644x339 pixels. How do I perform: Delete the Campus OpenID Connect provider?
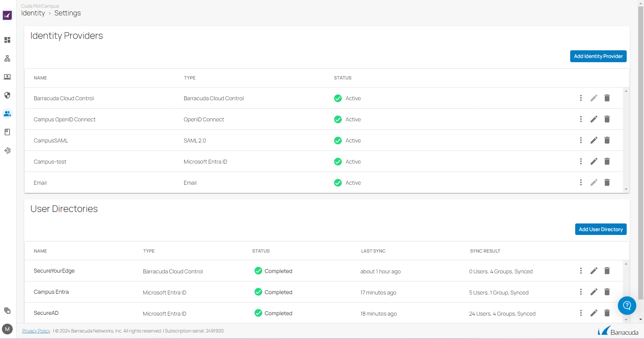607,119
